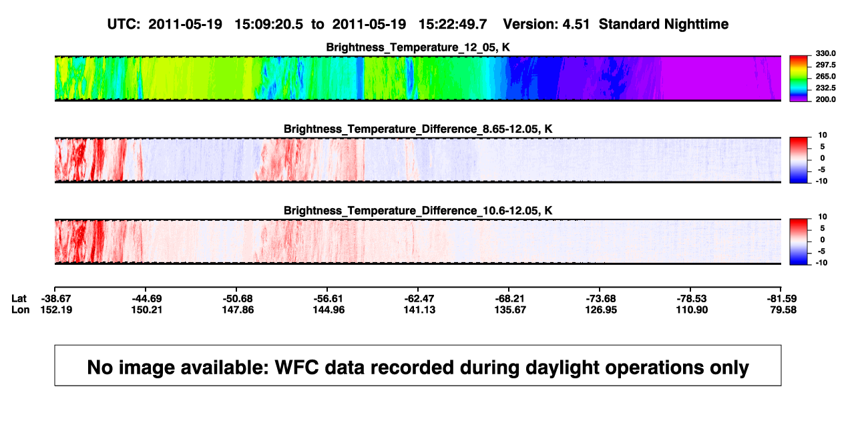Click the Brightness_Temperature_12_05 color bar legend
The height and width of the screenshot is (445, 868).
point(799,79)
